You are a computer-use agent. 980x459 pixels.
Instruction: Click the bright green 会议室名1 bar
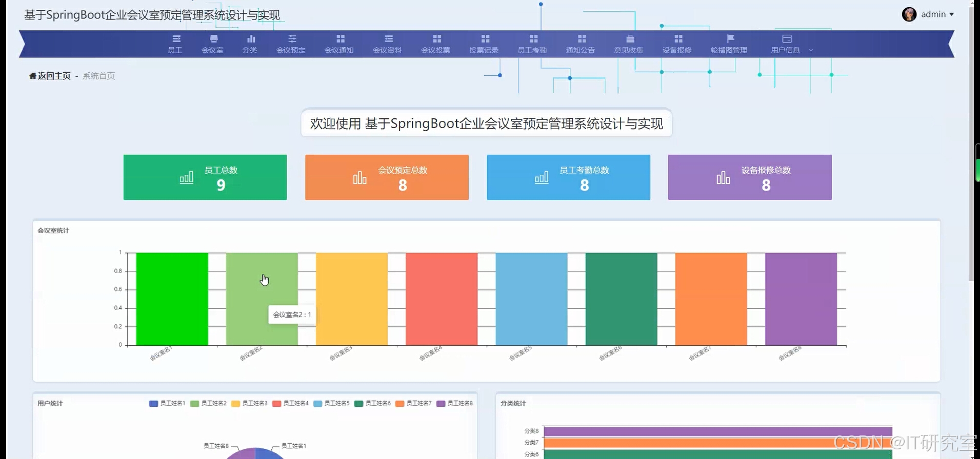click(172, 299)
